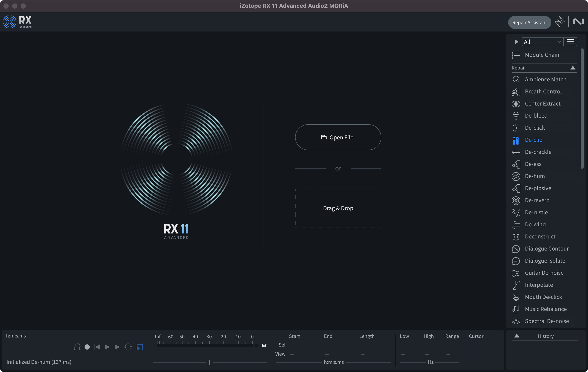Click the Drag & Drop area
This screenshot has width=588, height=372.
[x=338, y=208]
